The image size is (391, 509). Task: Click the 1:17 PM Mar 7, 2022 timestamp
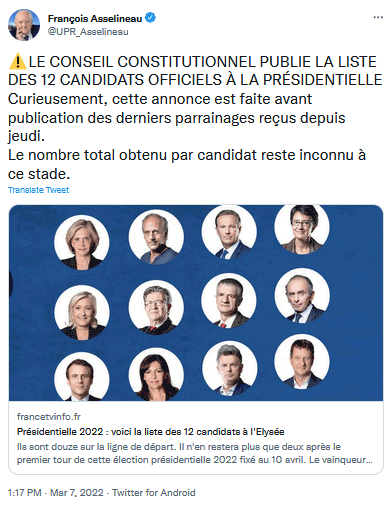pyautogui.click(x=56, y=493)
